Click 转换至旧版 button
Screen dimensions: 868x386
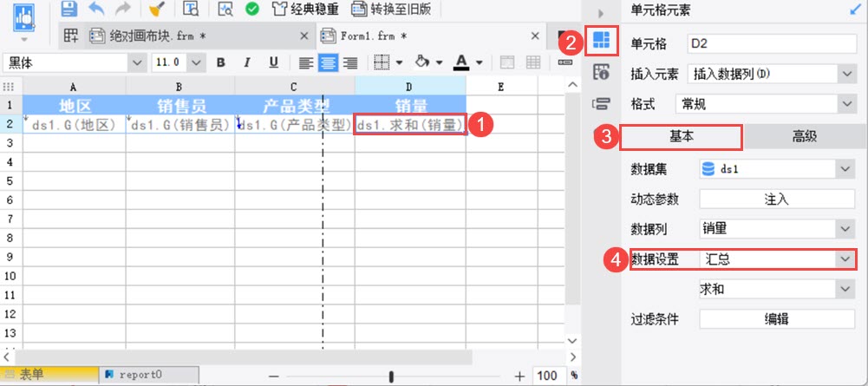click(391, 9)
